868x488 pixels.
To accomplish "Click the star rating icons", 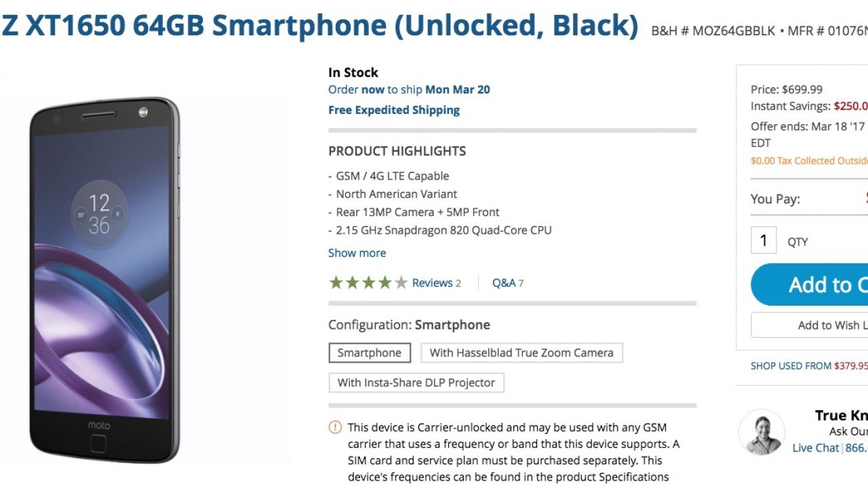I will point(368,283).
